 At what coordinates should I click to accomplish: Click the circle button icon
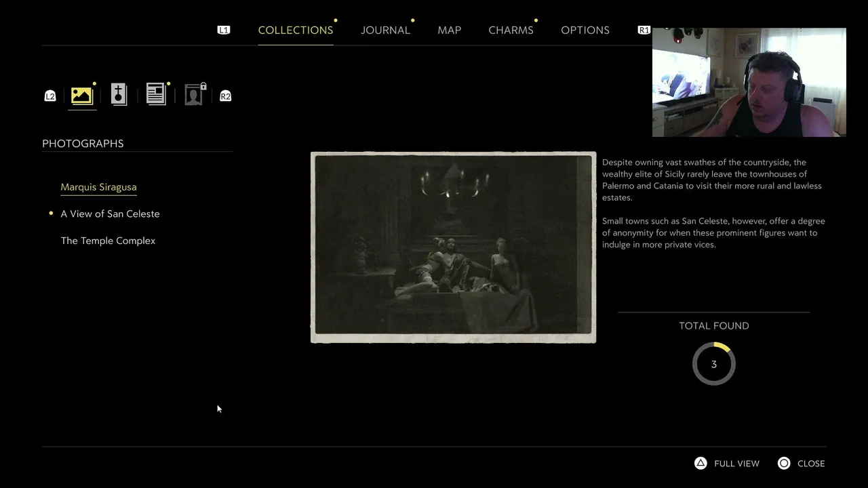[x=784, y=463]
